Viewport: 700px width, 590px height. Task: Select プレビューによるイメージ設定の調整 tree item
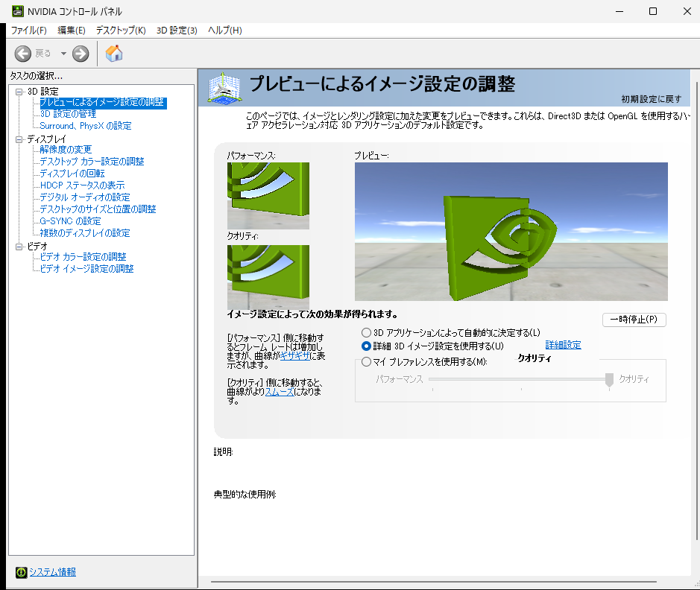(103, 102)
